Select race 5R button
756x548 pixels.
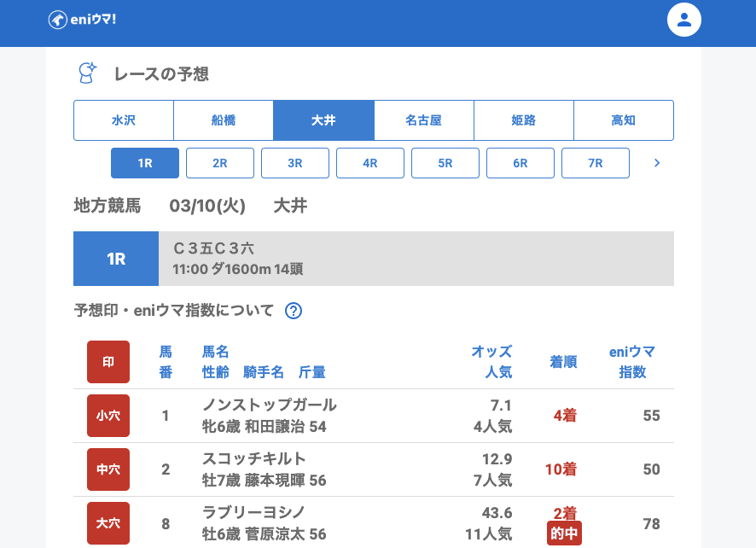[x=445, y=163]
